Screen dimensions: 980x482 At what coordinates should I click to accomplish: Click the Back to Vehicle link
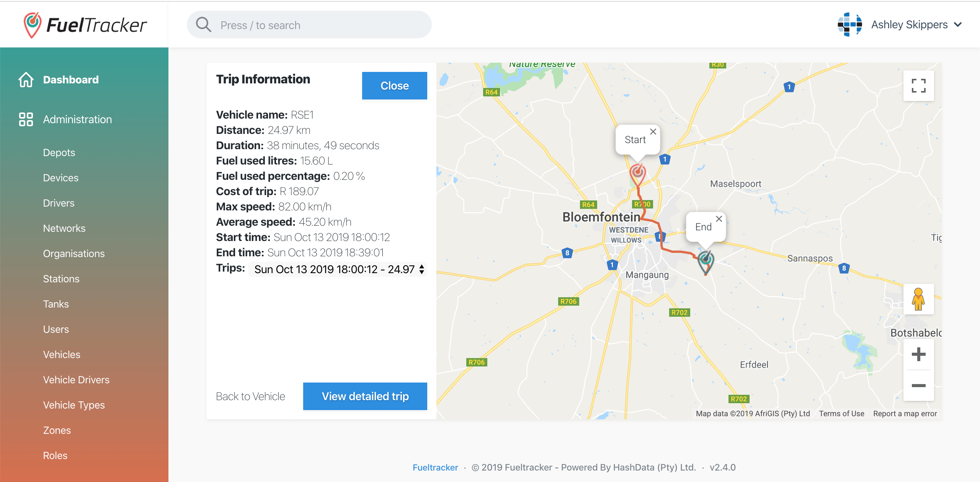(x=250, y=396)
